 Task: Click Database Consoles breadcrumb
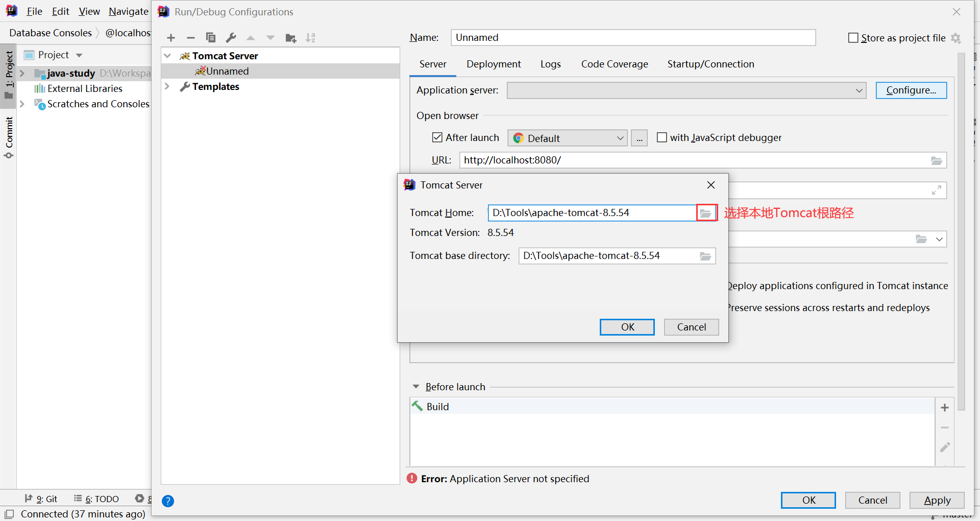[51, 33]
